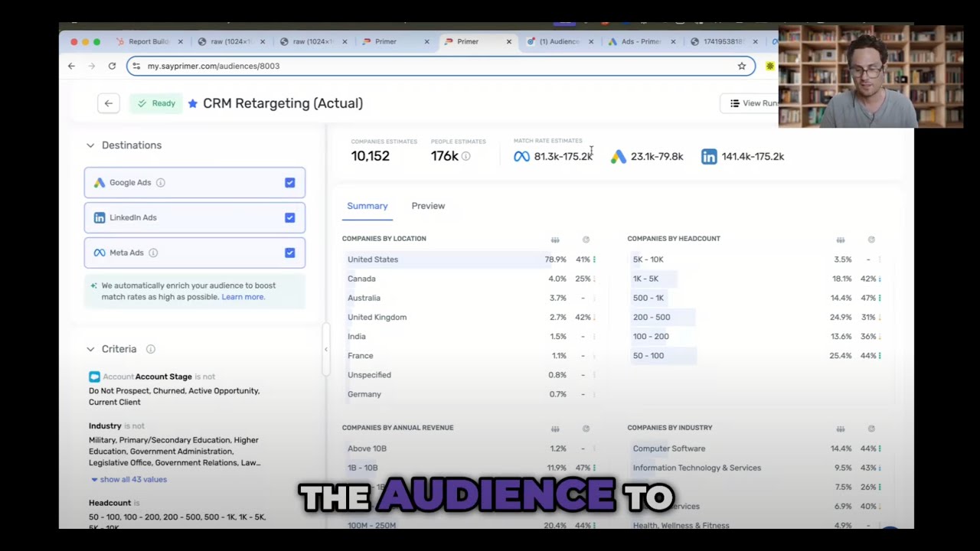Uncheck the LinkedIn Ads destination checkbox

[289, 218]
